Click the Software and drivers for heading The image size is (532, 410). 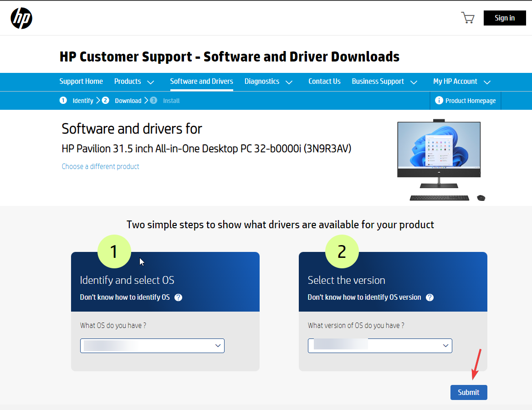[x=132, y=129]
